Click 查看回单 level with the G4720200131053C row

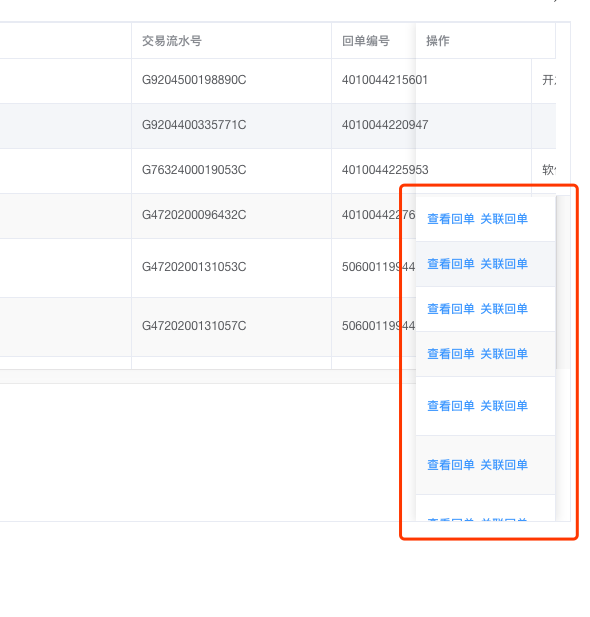pyautogui.click(x=451, y=264)
